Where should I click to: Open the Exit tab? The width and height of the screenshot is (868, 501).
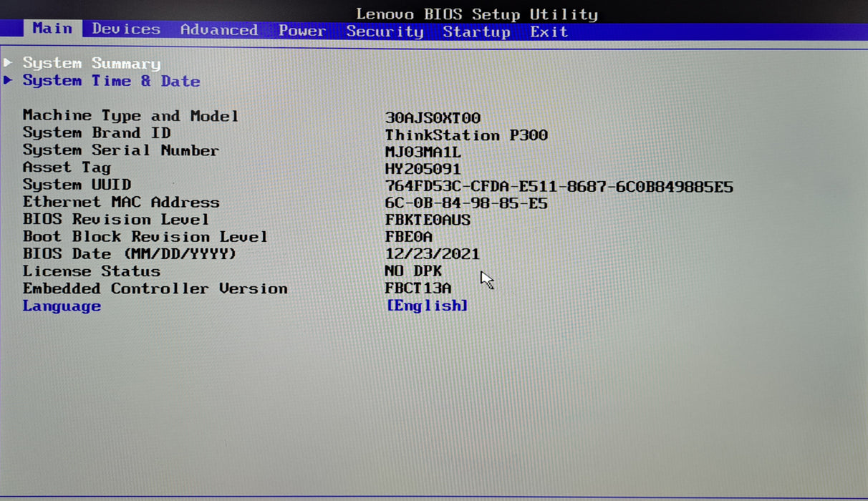549,32
